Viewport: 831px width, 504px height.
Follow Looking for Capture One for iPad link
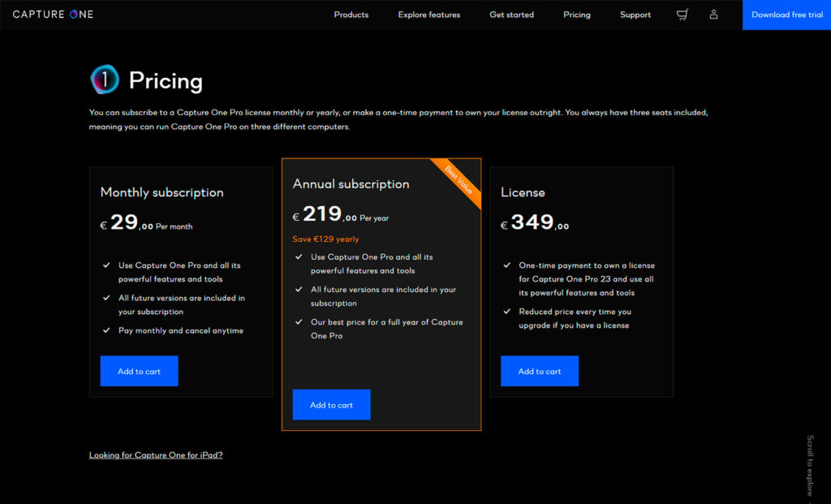pos(156,454)
